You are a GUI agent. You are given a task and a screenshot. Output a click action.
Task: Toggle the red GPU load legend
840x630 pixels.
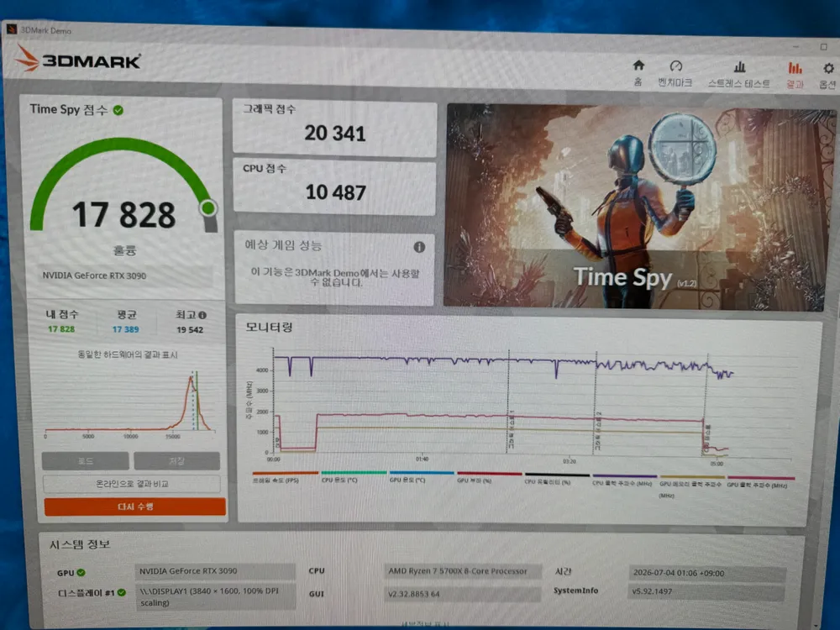(489, 477)
